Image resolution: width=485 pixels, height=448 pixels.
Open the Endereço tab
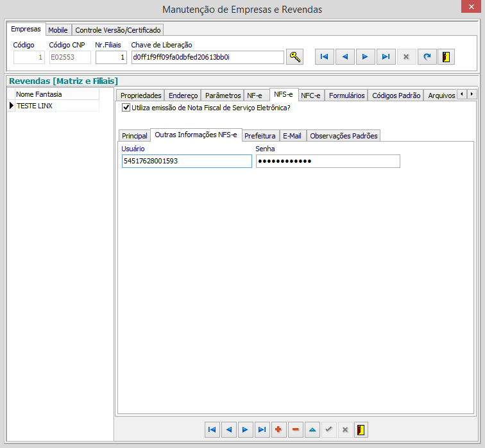click(x=183, y=95)
